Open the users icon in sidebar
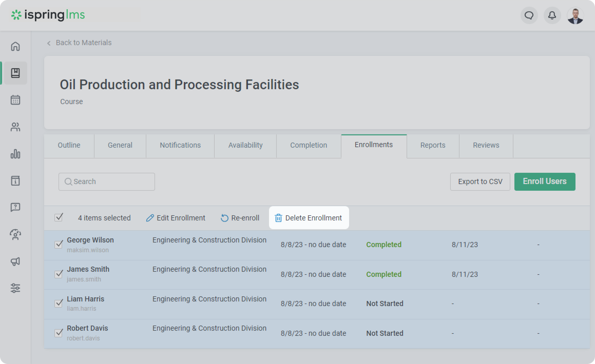Image resolution: width=595 pixels, height=364 pixels. pos(15,127)
